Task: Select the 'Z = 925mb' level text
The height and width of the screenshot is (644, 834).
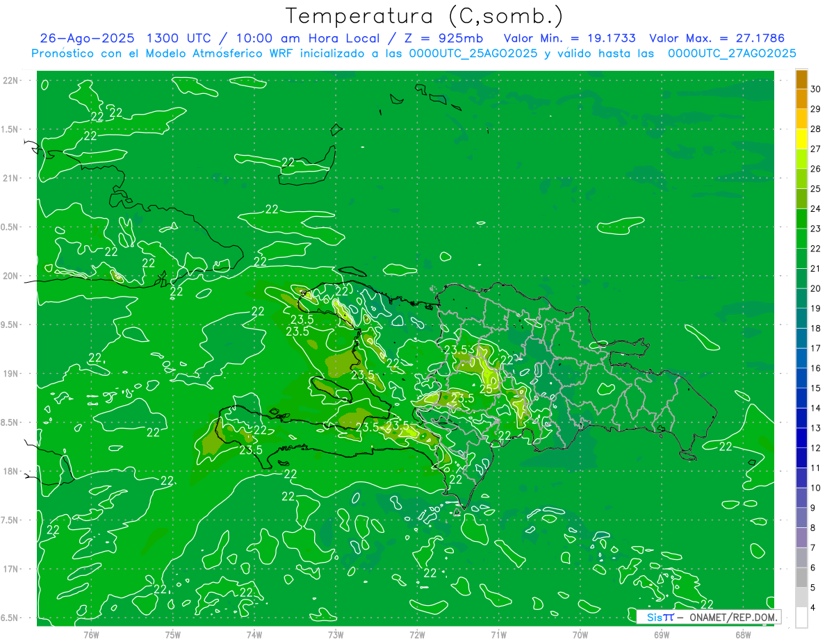Action: 442,39
